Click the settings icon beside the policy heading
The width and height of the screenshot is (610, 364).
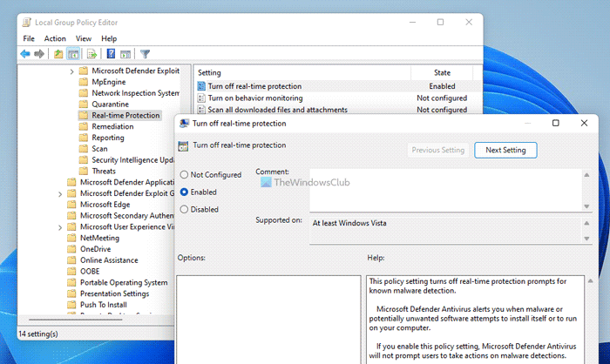pos(183,145)
